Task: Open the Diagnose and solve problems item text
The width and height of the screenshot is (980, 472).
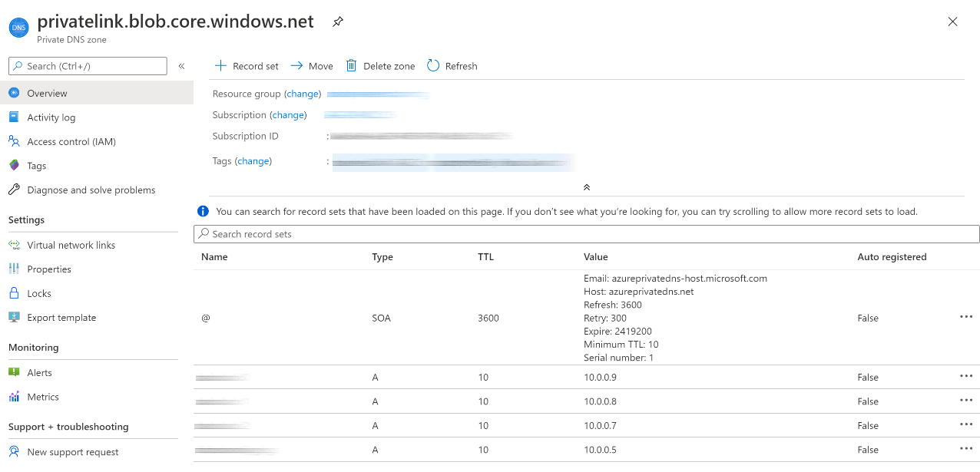Action: pyautogui.click(x=91, y=190)
